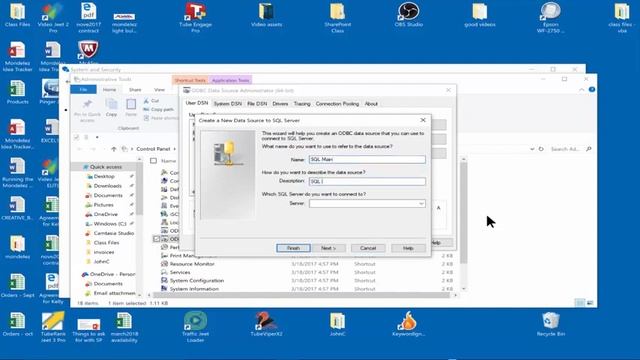640x360 pixels.
Task: Open the File menu in Explorer ribbon
Action: click(x=83, y=90)
